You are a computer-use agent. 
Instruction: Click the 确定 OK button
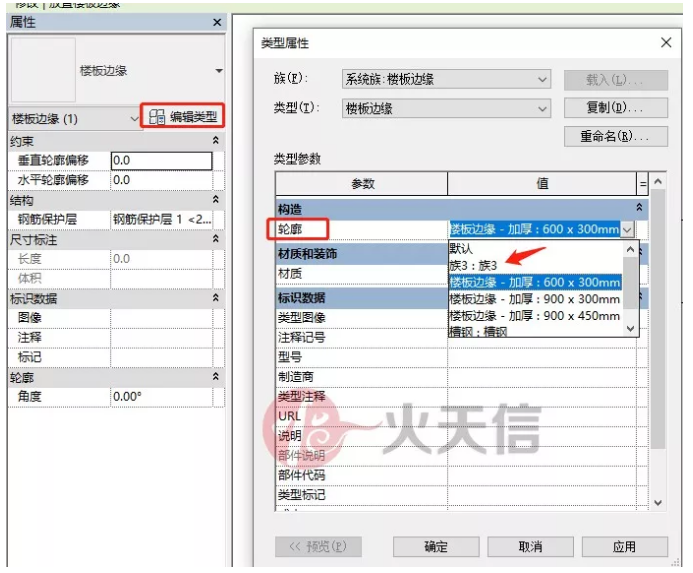(x=436, y=547)
